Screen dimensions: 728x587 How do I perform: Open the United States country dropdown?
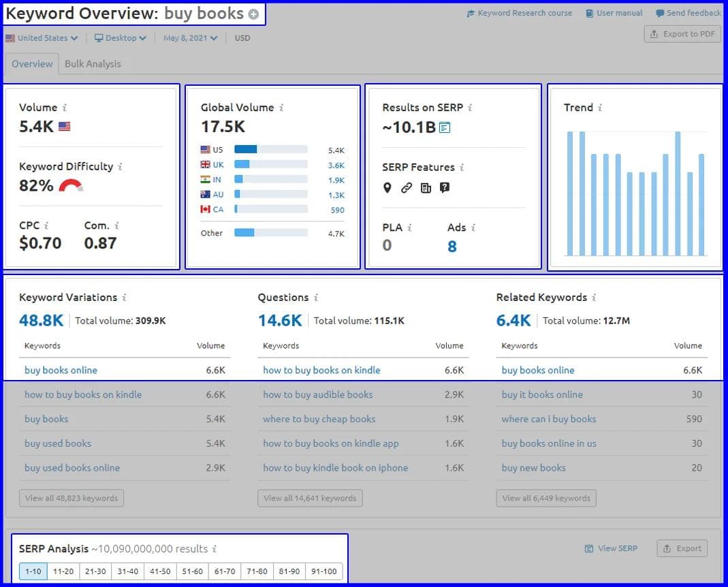(x=42, y=38)
